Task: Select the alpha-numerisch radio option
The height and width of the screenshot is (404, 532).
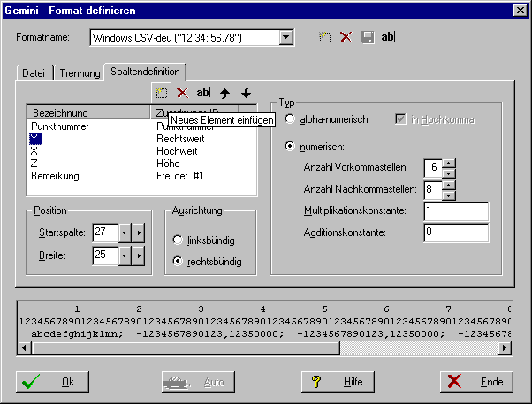Action: 290,119
